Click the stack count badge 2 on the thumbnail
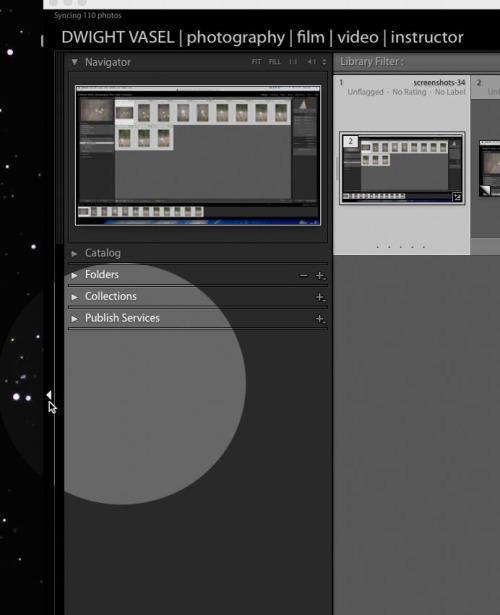The width and height of the screenshot is (500, 615). point(350,141)
